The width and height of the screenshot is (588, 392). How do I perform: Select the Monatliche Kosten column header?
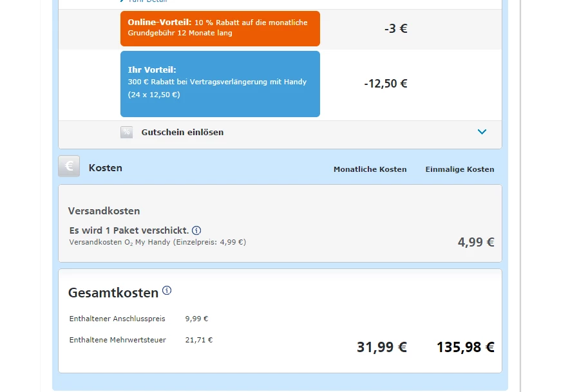(x=370, y=169)
